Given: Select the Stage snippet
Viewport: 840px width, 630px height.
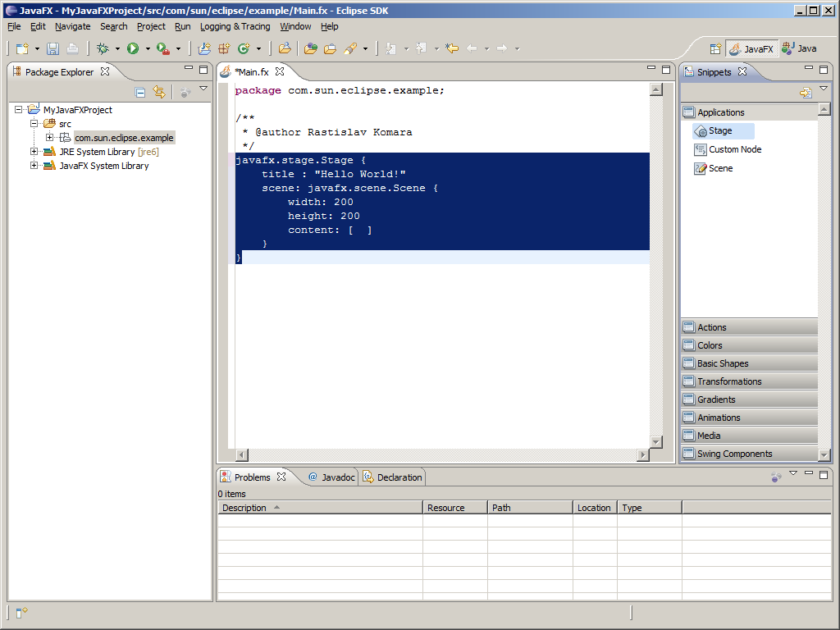Looking at the screenshot, I should tap(720, 131).
